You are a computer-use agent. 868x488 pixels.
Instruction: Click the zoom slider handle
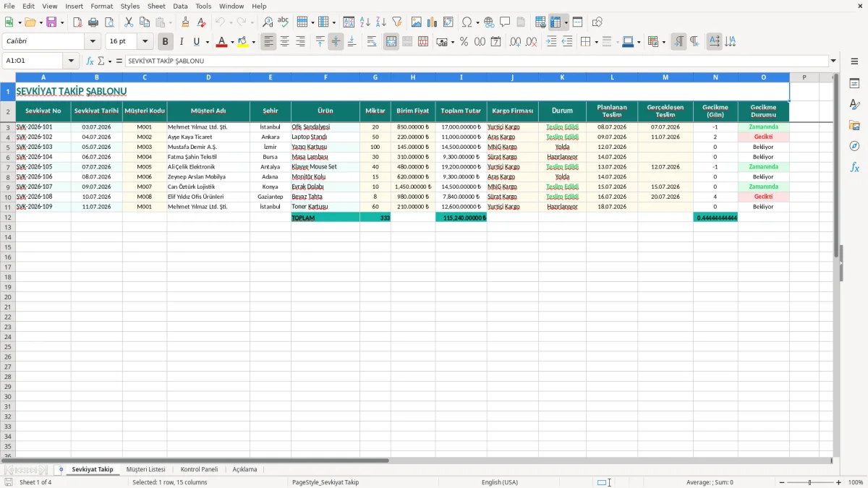(x=809, y=482)
